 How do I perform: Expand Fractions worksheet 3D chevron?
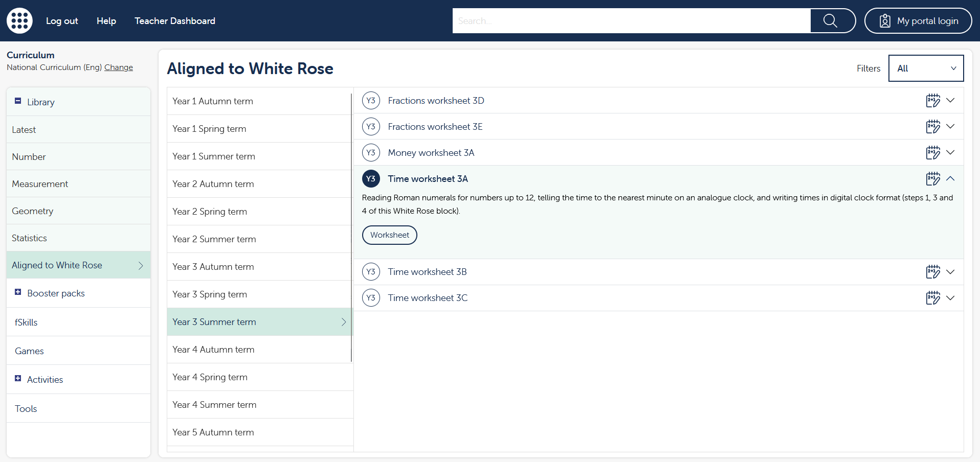pos(950,100)
